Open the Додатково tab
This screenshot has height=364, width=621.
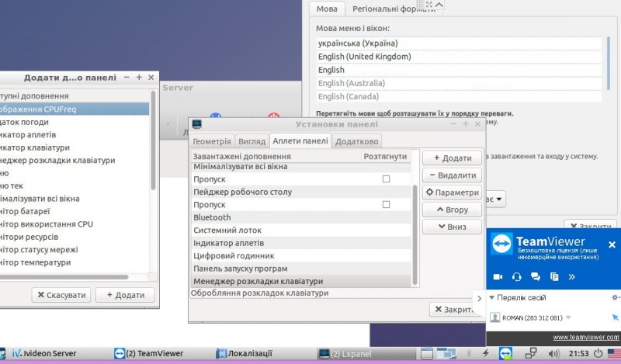click(356, 141)
